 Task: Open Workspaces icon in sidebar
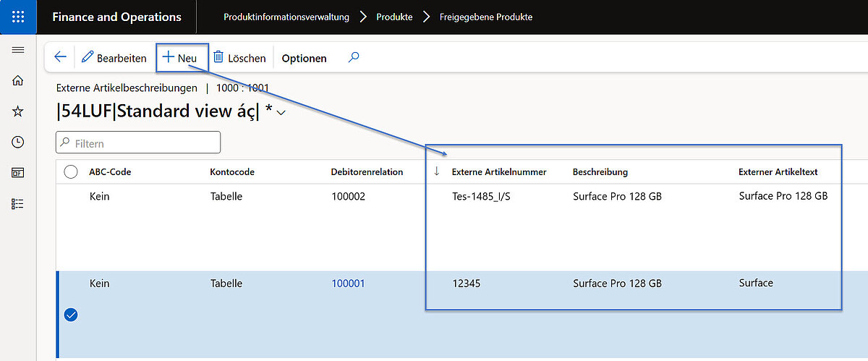click(18, 173)
